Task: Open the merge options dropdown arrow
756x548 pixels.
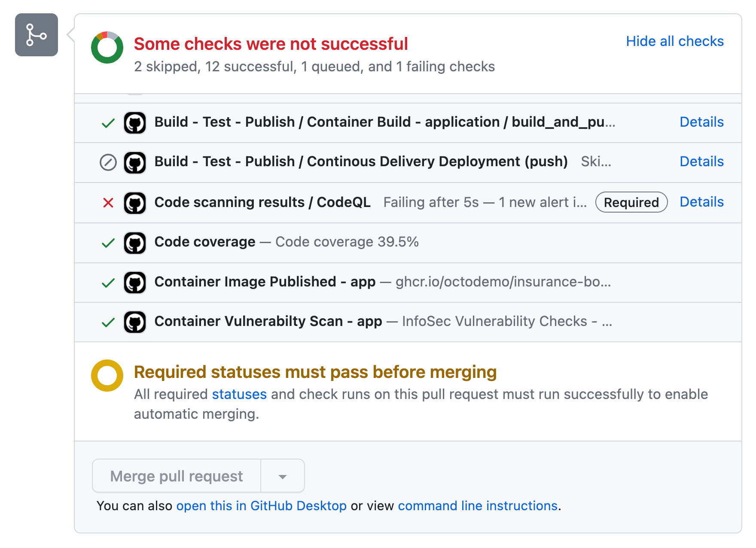Action: 282,476
